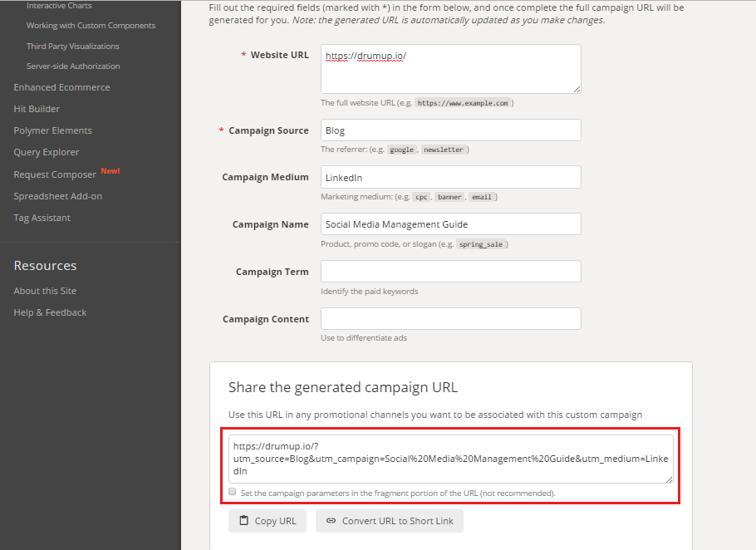The image size is (756, 550).
Task: Open Query Explorer in sidebar
Action: click(47, 152)
